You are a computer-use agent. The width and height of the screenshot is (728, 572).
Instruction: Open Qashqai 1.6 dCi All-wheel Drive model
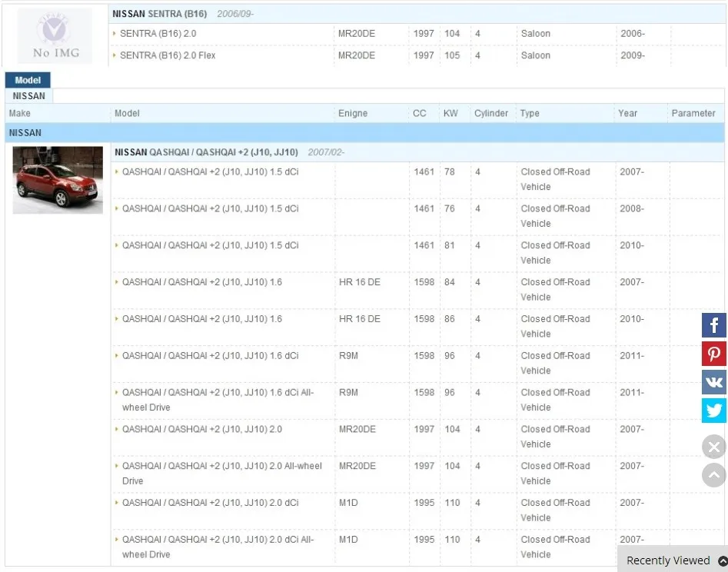(218, 400)
